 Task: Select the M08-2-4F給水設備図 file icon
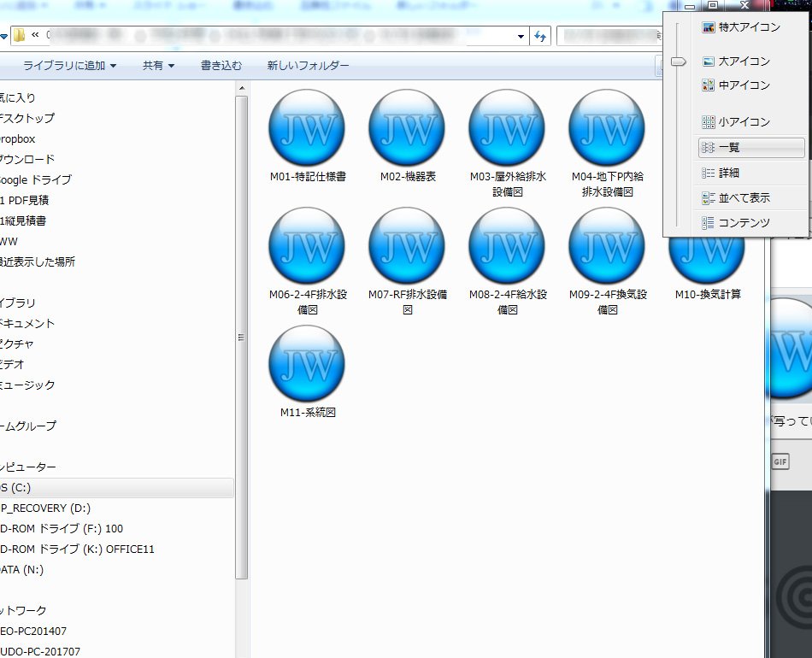[507, 245]
